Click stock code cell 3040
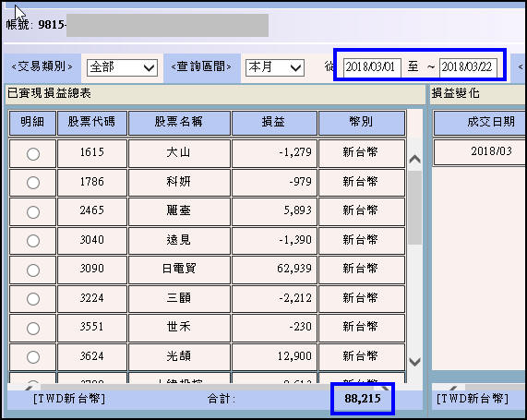The width and height of the screenshot is (527, 420). pos(92,241)
